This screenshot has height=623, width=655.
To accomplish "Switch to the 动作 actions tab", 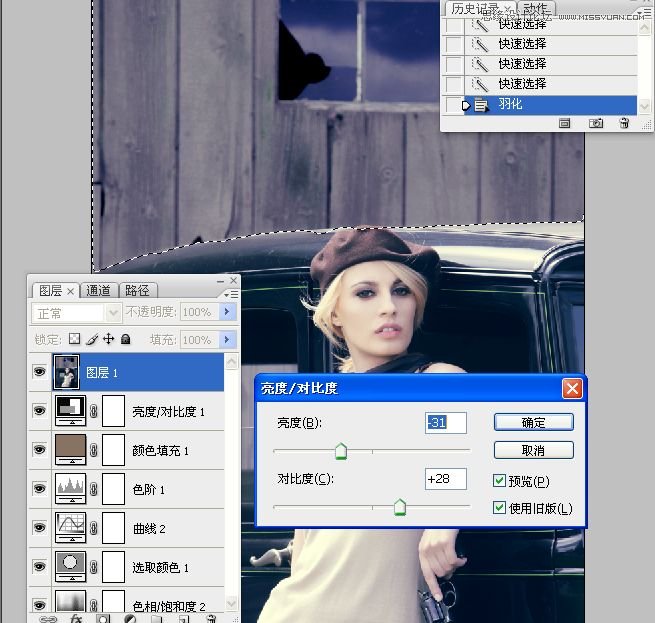I will (536, 8).
